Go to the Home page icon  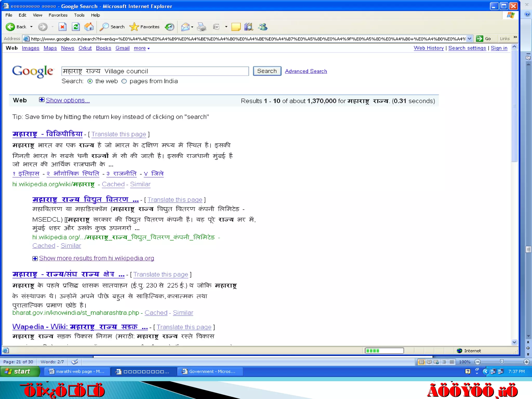[x=89, y=27]
